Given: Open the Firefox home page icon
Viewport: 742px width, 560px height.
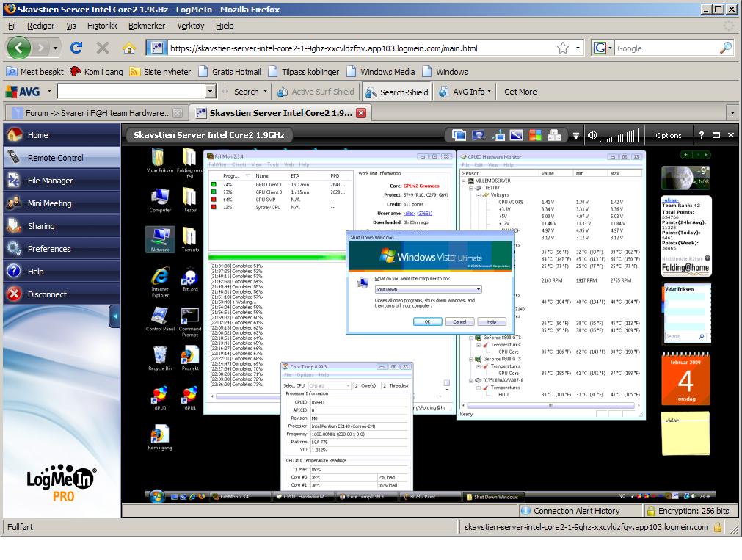Looking at the screenshot, I should coord(128,48).
